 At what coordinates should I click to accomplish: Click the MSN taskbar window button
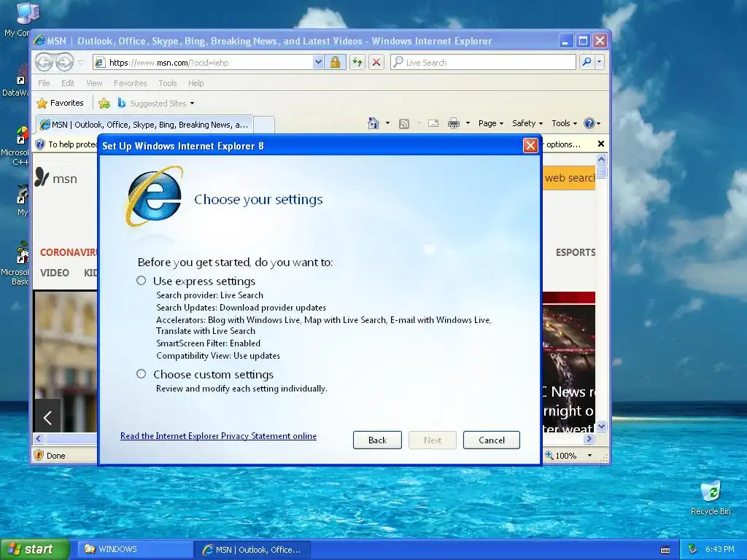tap(252, 550)
